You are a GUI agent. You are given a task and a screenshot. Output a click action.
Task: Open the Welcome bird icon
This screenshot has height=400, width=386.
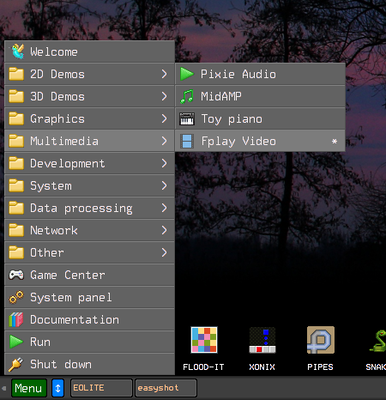coord(17,52)
